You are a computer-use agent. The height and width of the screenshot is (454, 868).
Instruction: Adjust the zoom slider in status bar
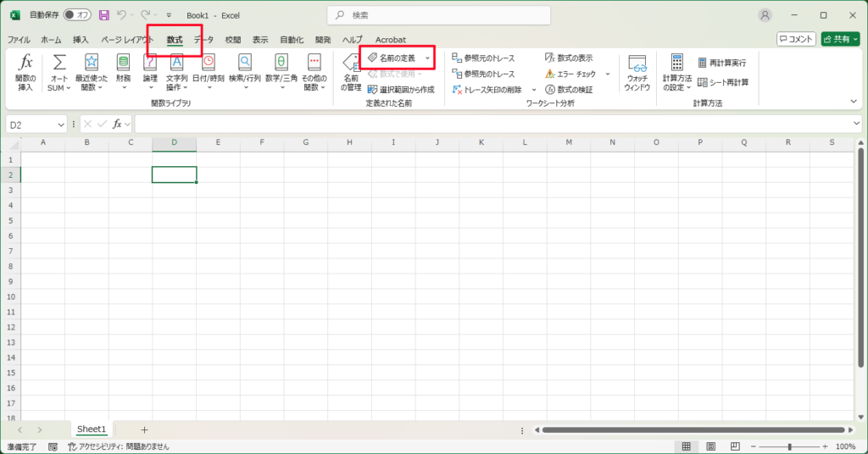789,446
